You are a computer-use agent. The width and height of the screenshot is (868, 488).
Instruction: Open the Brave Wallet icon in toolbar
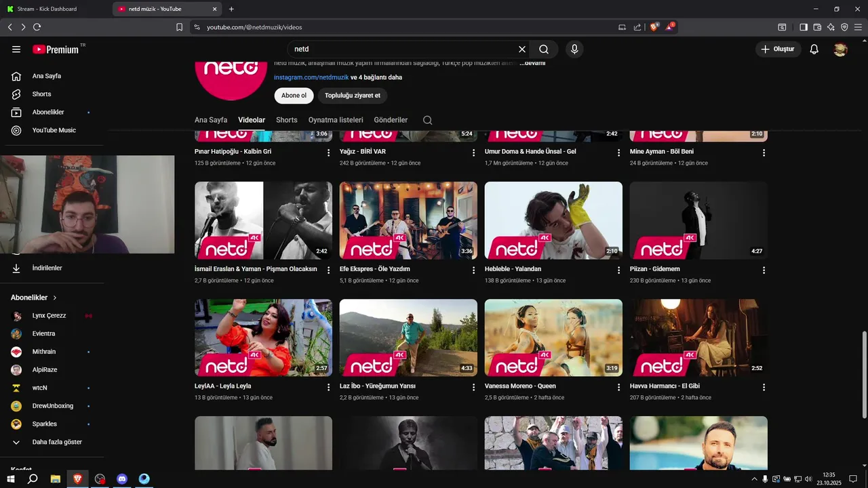[x=817, y=27]
